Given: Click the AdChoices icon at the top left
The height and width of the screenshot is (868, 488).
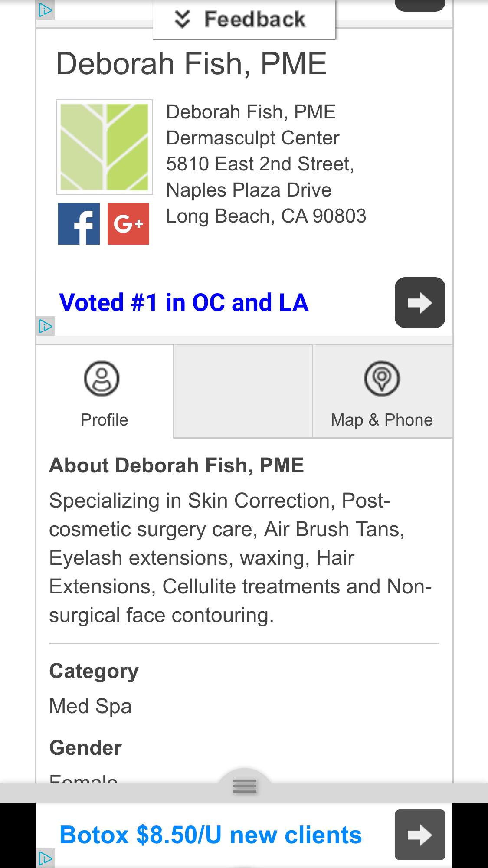Looking at the screenshot, I should point(45,10).
